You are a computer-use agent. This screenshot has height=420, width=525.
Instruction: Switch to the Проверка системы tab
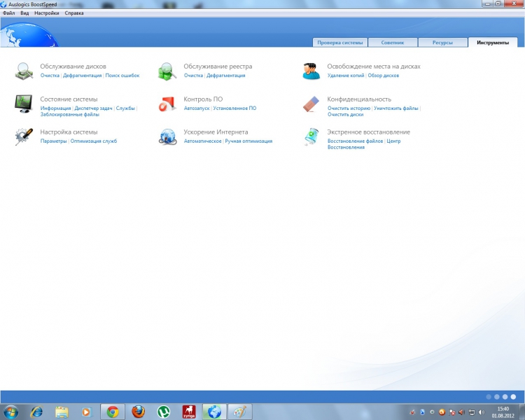tap(339, 43)
